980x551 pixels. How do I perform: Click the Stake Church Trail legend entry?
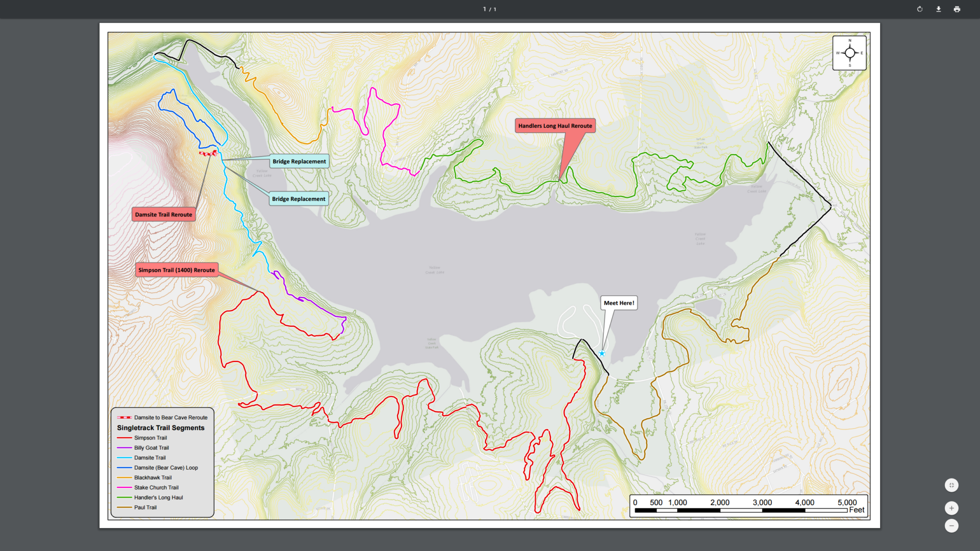pos(156,487)
